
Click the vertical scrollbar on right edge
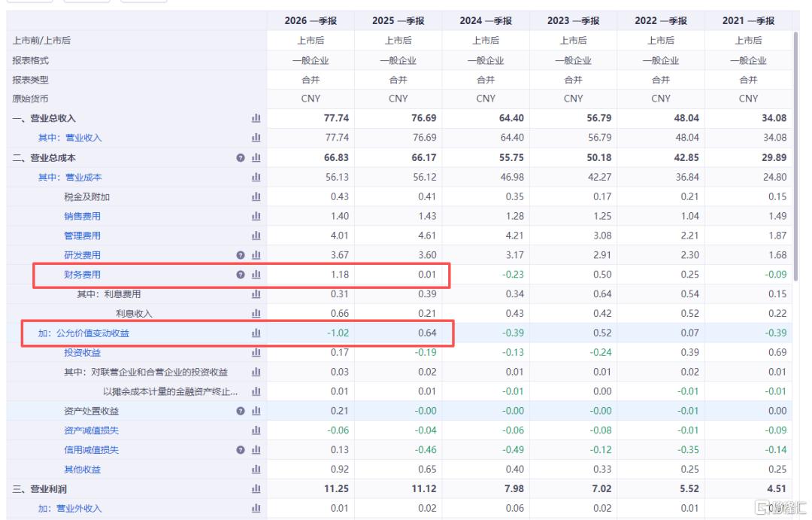pos(796,156)
